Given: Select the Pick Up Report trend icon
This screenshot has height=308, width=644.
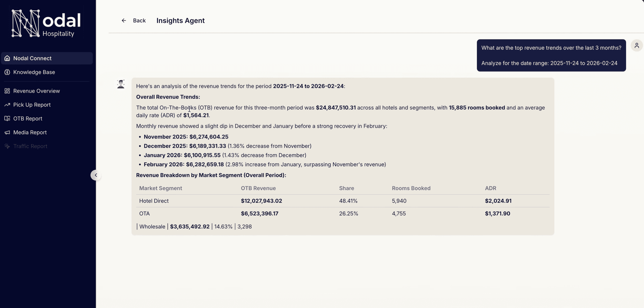Looking at the screenshot, I should click(7, 104).
